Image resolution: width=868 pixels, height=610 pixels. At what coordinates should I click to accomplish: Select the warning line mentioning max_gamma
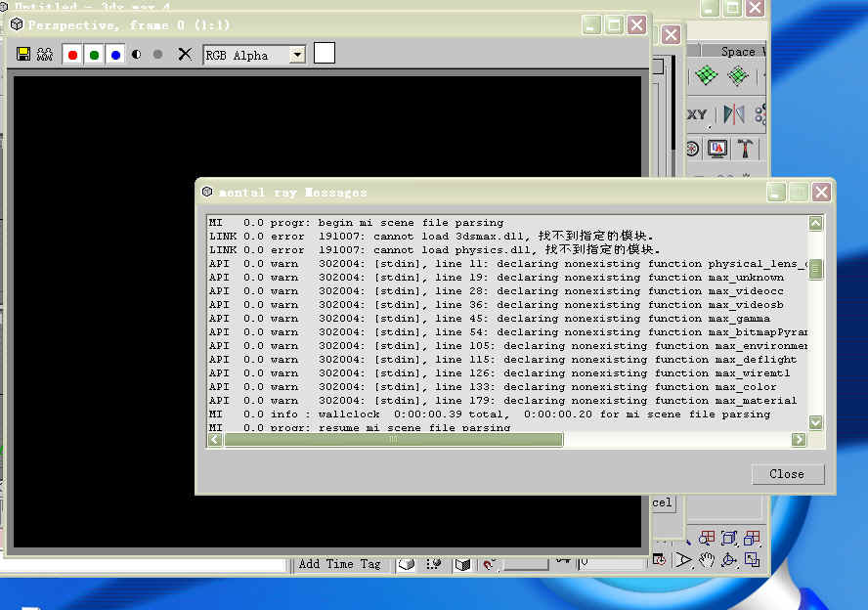point(490,319)
